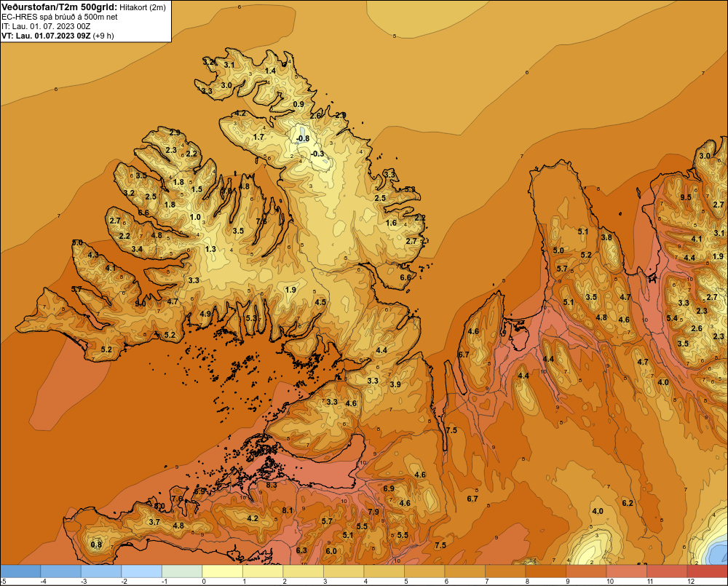This screenshot has width=728, height=586.
Task: Click the initial time 'IT: Lau. 01. 07. 2023 00Z'
Action: point(46,26)
